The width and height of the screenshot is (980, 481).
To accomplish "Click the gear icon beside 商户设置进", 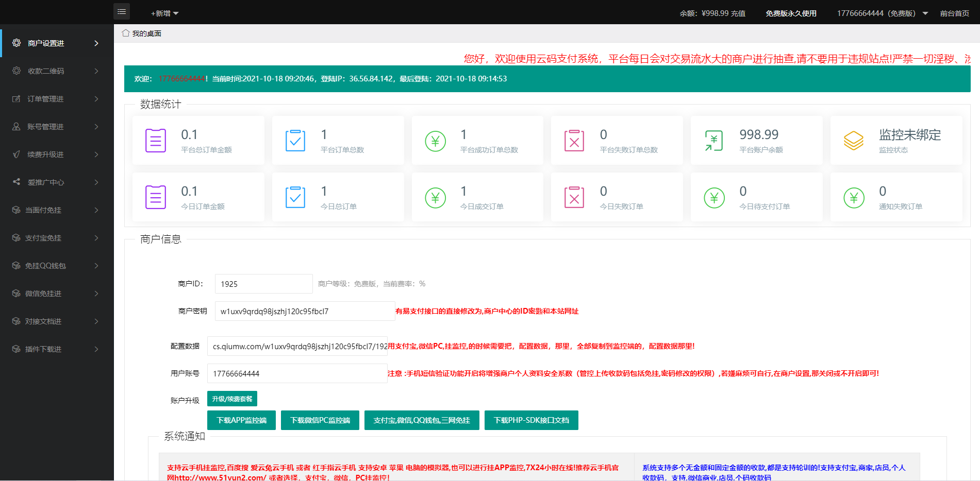I will [x=16, y=43].
